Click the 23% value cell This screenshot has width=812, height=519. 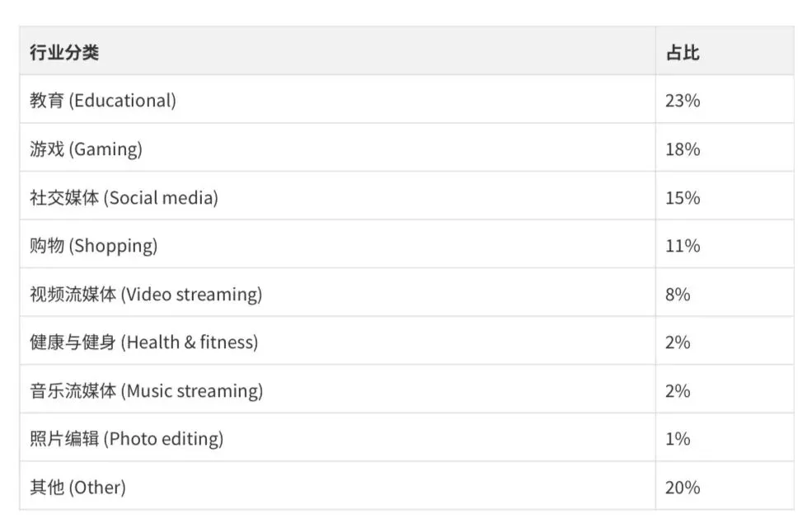click(x=683, y=101)
